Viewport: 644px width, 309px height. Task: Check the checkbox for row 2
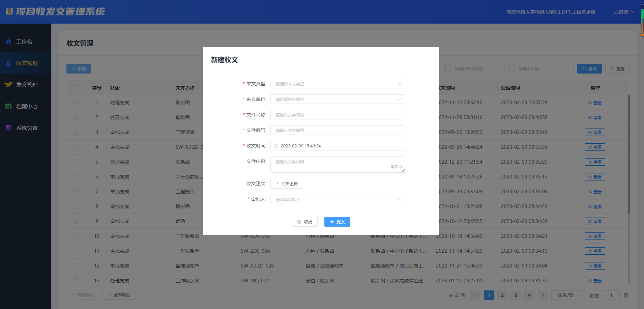[77, 117]
